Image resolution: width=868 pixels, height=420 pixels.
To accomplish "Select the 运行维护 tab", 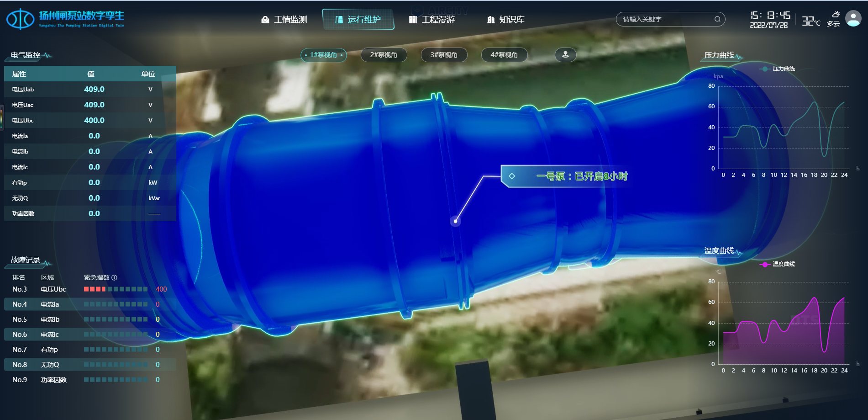I will (358, 20).
